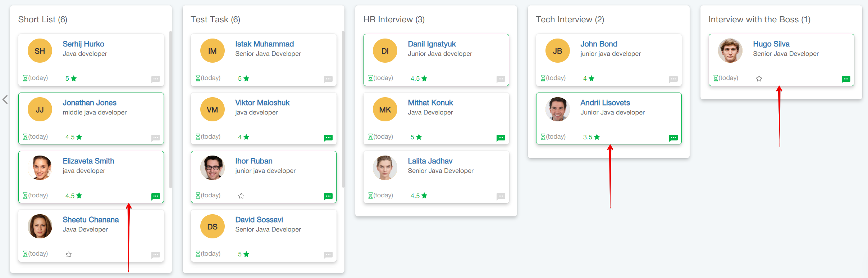This screenshot has width=868, height=278.
Task: Open green comment icon on Hugo Silva card
Action: point(846,79)
